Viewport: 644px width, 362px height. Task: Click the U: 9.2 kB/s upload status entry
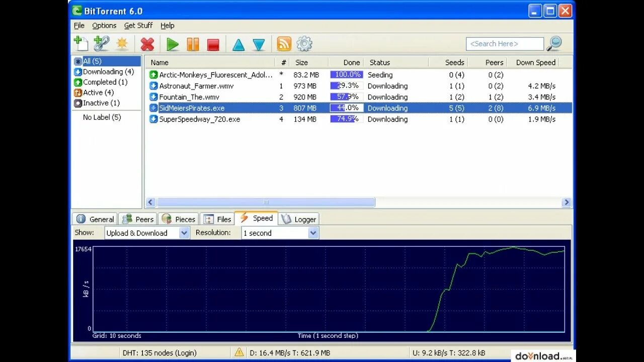coord(449,353)
